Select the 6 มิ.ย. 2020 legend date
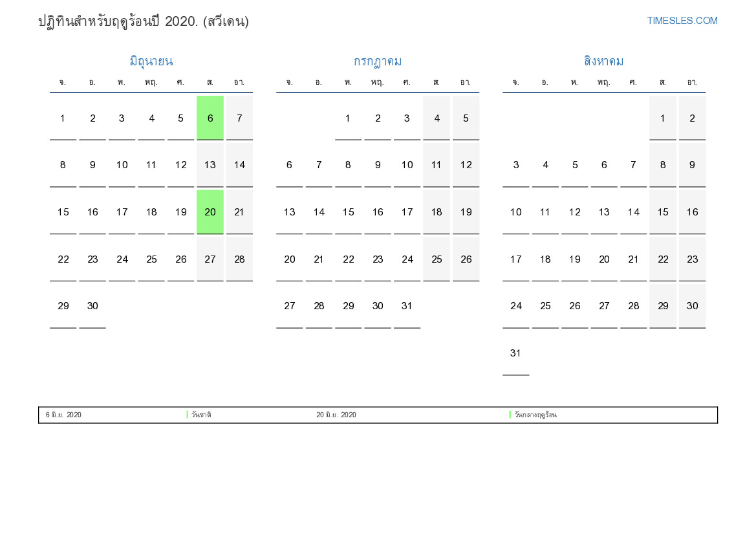The image size is (756, 535). click(63, 415)
